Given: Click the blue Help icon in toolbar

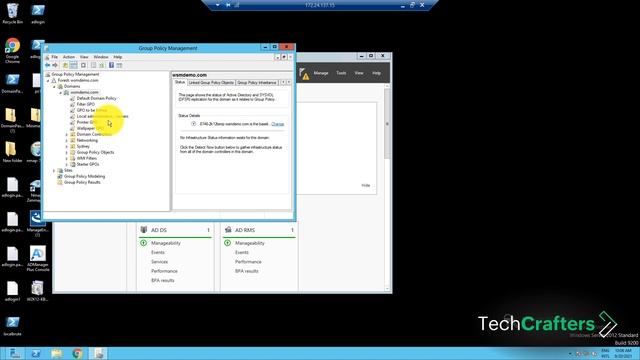Looking at the screenshot, I should (111, 65).
